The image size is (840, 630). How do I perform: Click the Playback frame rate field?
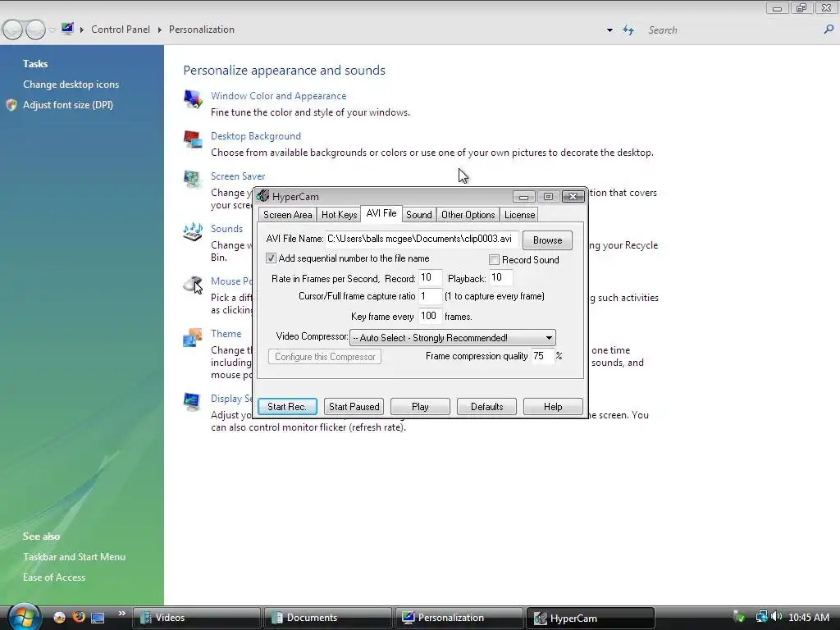[501, 277]
